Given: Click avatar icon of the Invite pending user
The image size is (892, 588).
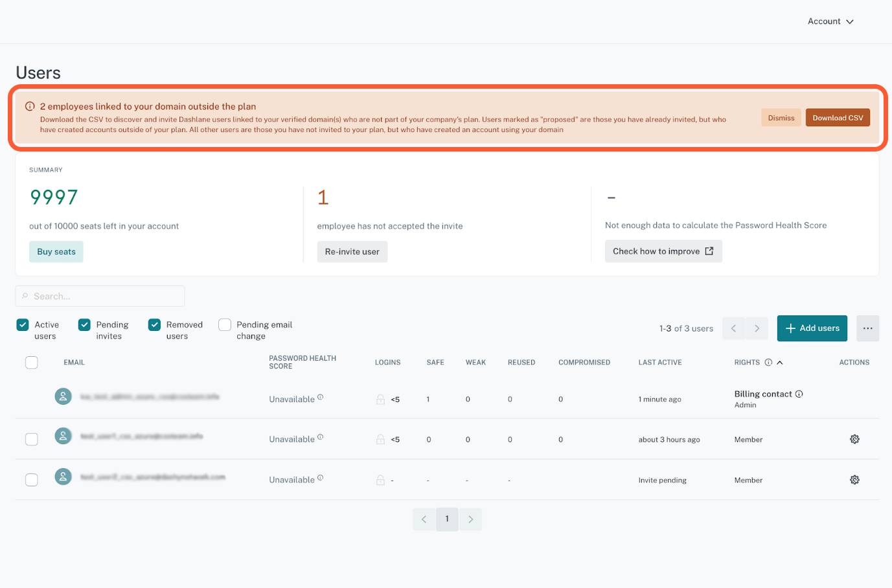Looking at the screenshot, I should coord(63,477).
